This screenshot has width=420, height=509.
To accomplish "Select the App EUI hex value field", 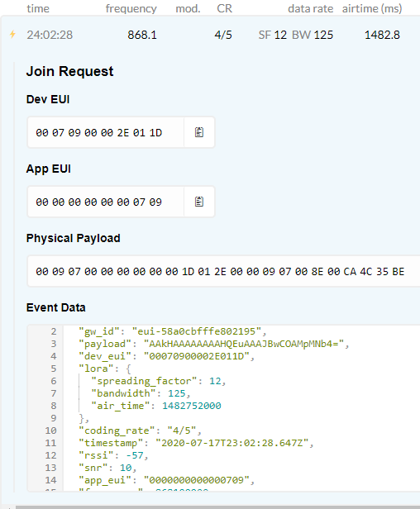I will coord(106,202).
